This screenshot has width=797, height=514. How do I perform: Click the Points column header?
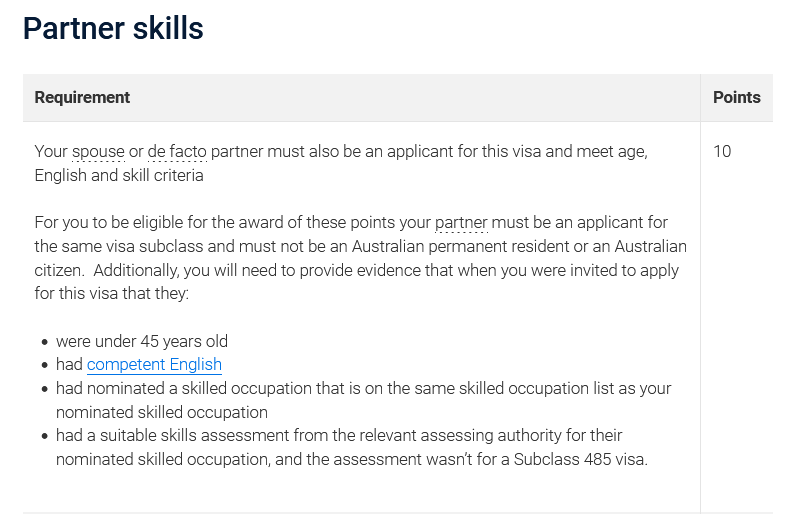click(x=737, y=97)
